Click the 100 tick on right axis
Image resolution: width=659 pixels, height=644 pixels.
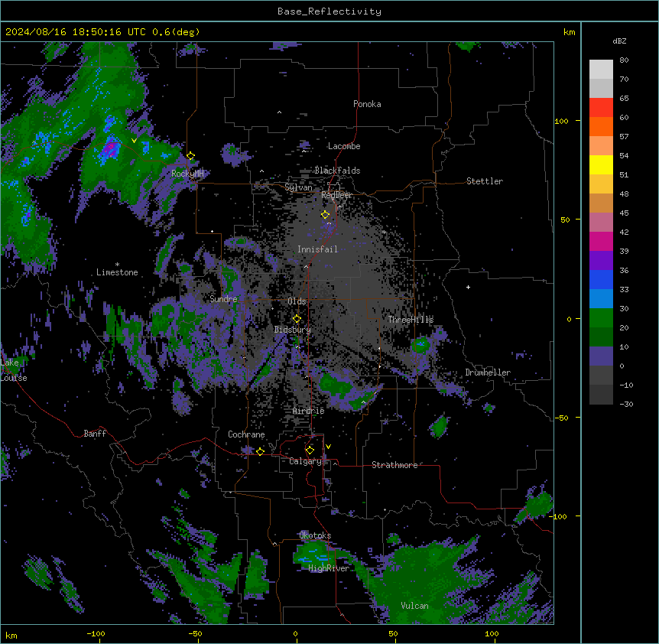pos(561,121)
